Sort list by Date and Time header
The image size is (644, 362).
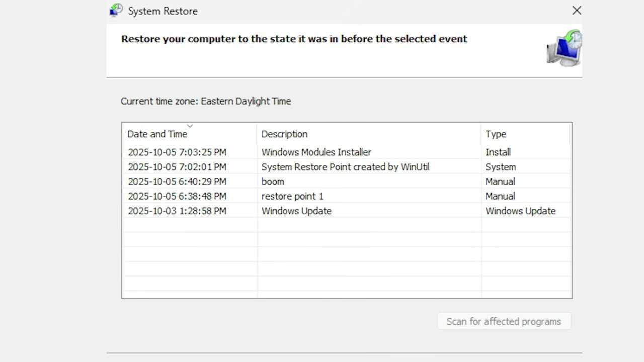(157, 134)
